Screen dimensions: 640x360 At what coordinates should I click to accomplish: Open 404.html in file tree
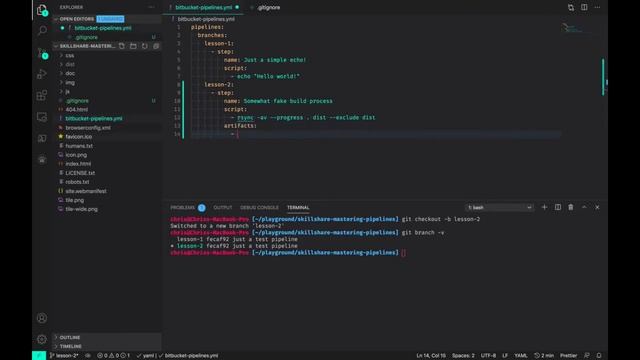tap(77, 109)
